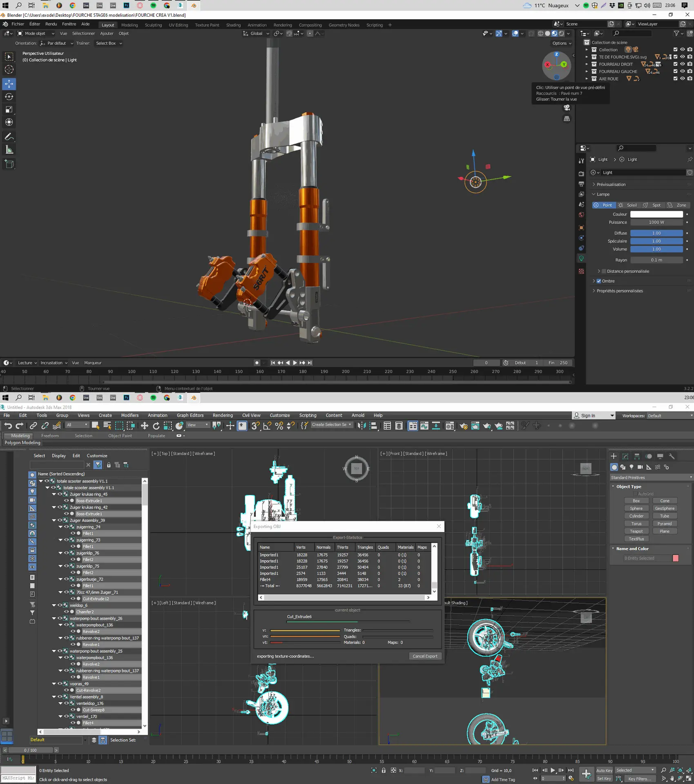Click the Teapot primitive button
Viewport: 694px width, 784px height.
pos(636,531)
